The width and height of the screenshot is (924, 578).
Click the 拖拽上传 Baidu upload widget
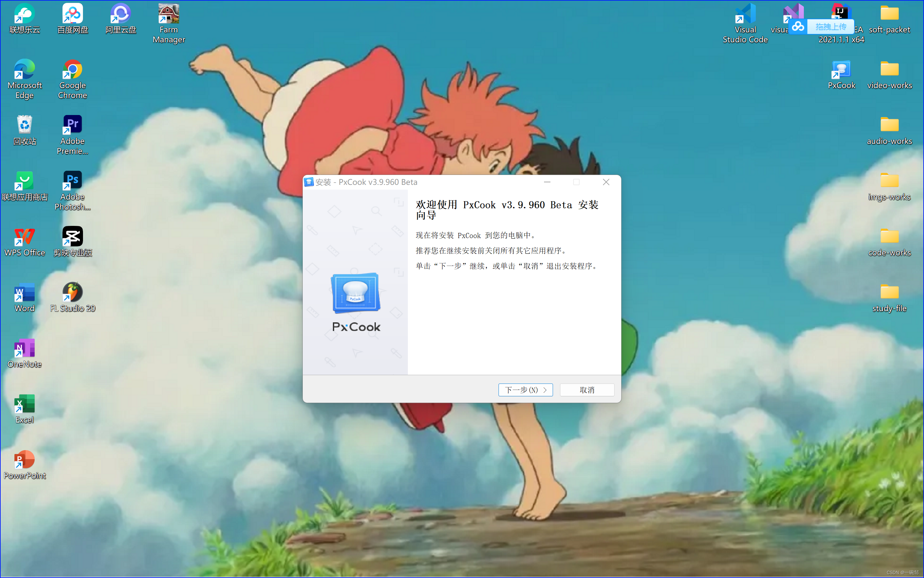tap(821, 26)
